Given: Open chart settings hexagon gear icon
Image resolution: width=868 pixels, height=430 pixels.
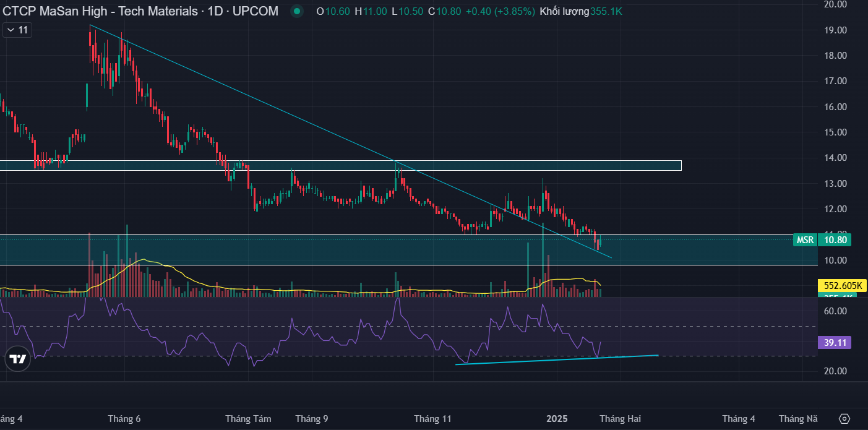Looking at the screenshot, I should (x=844, y=418).
